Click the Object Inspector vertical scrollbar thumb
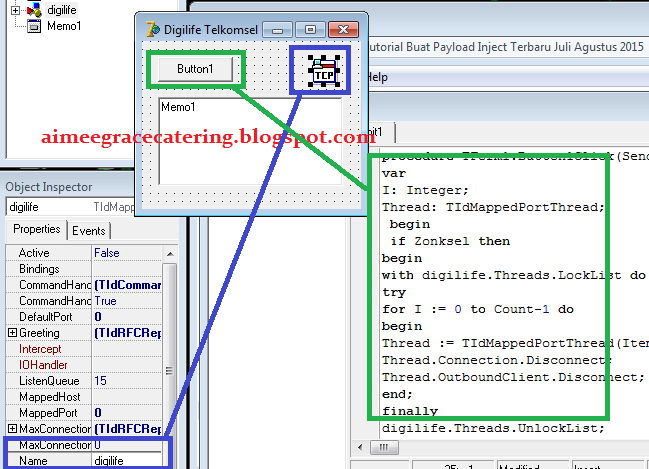 170,370
